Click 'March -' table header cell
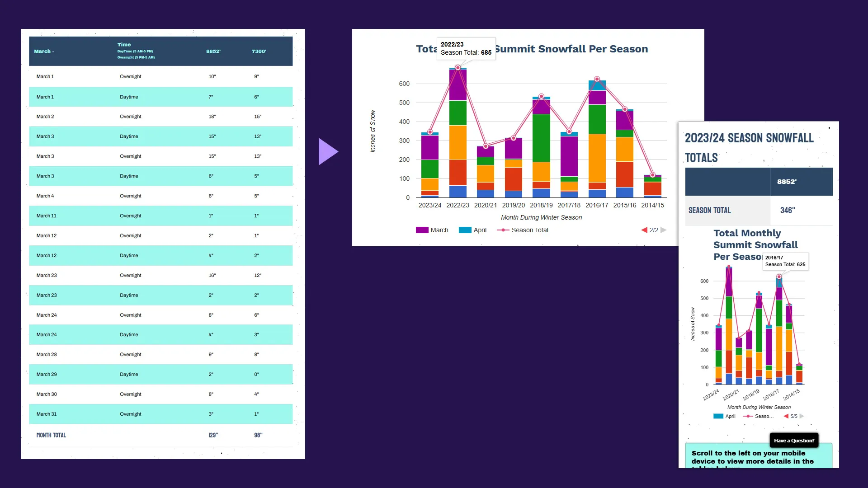Image resolution: width=868 pixels, height=488 pixels. (44, 52)
